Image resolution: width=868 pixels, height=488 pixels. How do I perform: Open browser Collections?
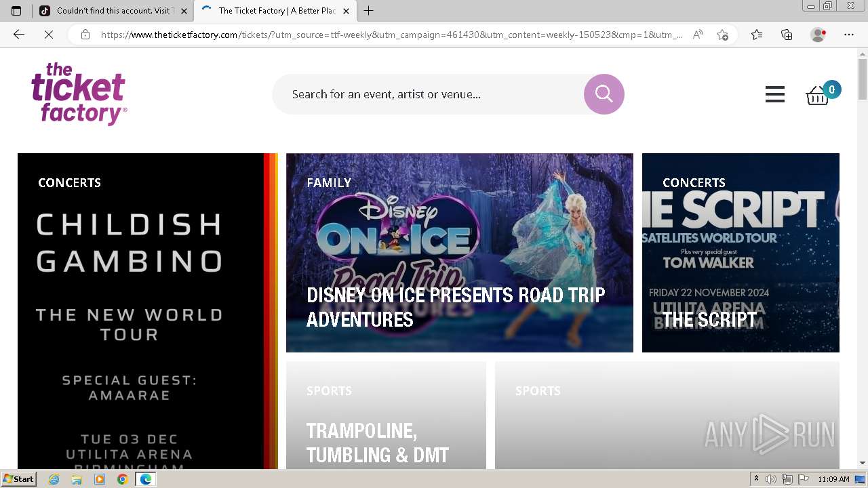787,35
